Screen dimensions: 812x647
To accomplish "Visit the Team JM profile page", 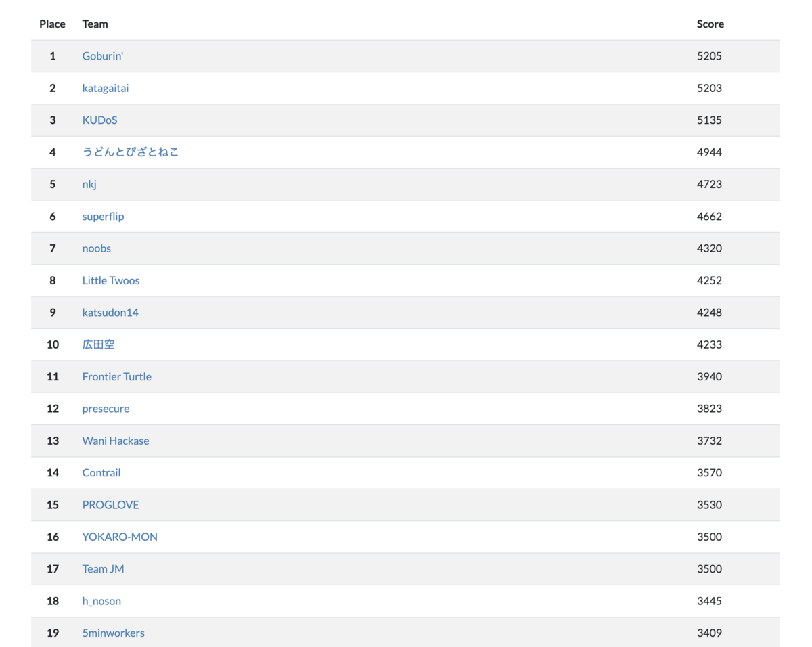I will [x=103, y=568].
